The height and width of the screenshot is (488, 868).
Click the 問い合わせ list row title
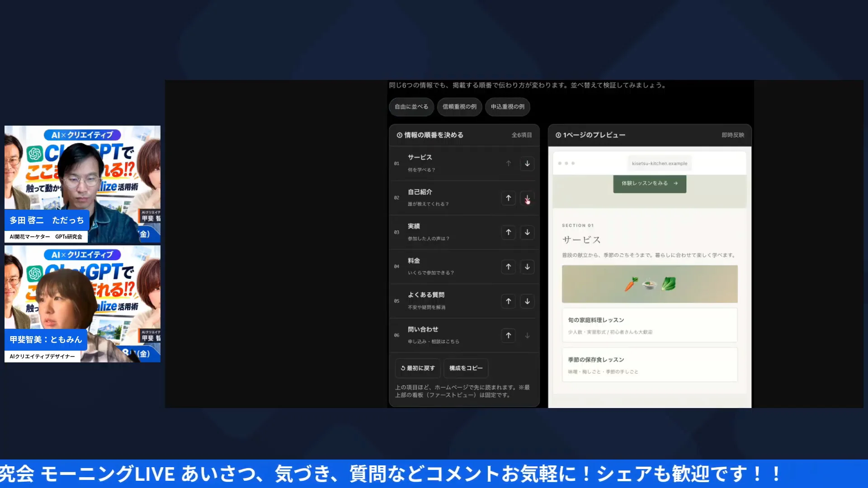[423, 329]
